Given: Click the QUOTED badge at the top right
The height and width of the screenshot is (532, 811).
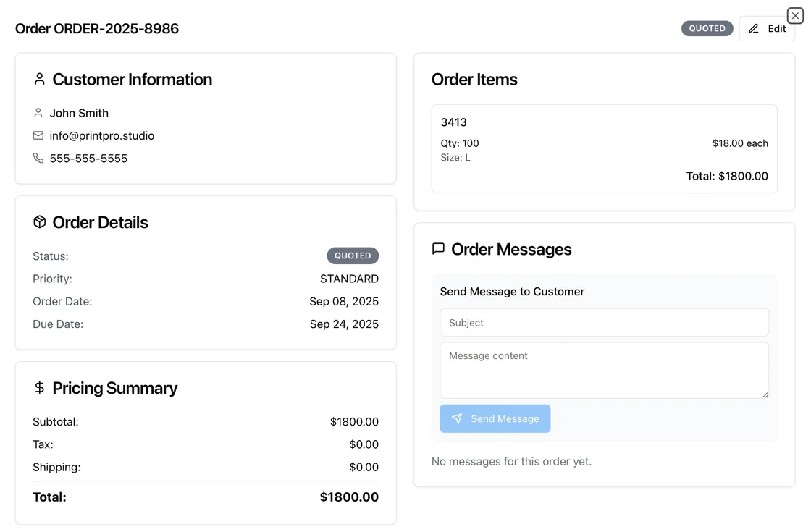Looking at the screenshot, I should click(x=707, y=28).
